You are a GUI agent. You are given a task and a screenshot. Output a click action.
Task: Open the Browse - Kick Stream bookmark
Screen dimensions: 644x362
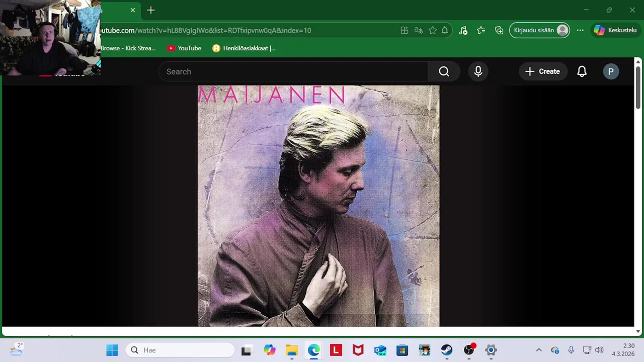tap(128, 48)
